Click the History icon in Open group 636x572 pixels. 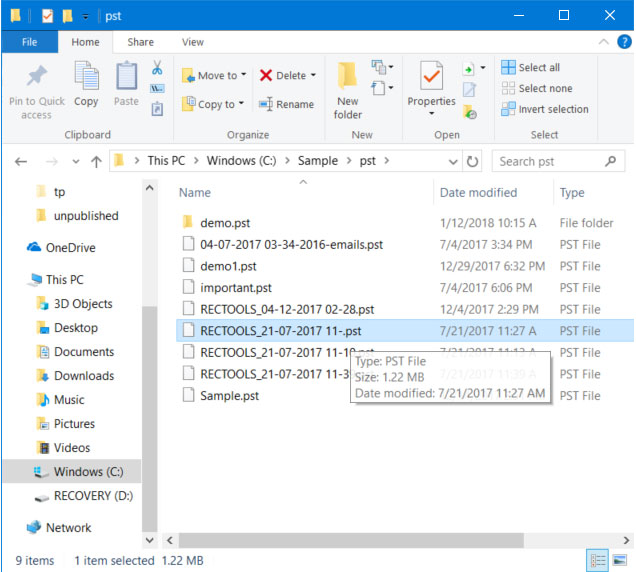pyautogui.click(x=470, y=112)
